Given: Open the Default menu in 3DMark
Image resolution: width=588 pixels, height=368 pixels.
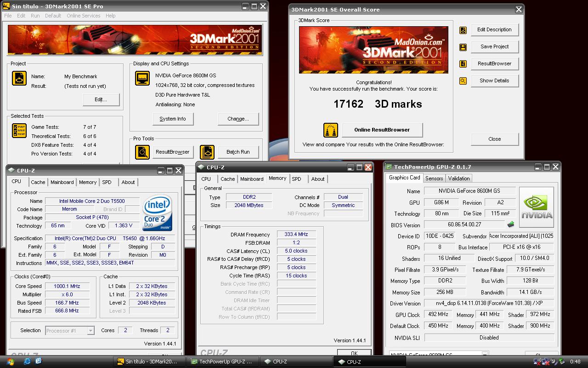Looking at the screenshot, I should pos(53,16).
